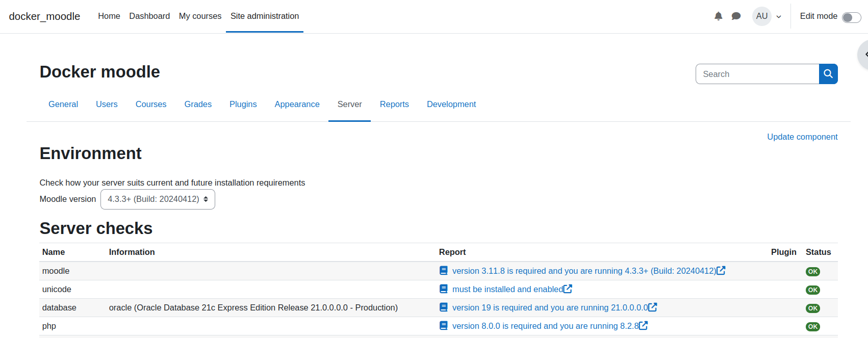Select the Server tab
868x338 pixels.
coord(349,105)
